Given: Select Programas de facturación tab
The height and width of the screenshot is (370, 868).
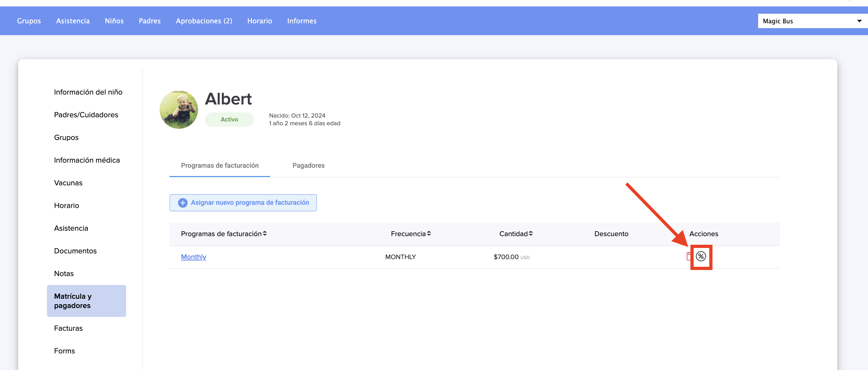Looking at the screenshot, I should (x=220, y=166).
